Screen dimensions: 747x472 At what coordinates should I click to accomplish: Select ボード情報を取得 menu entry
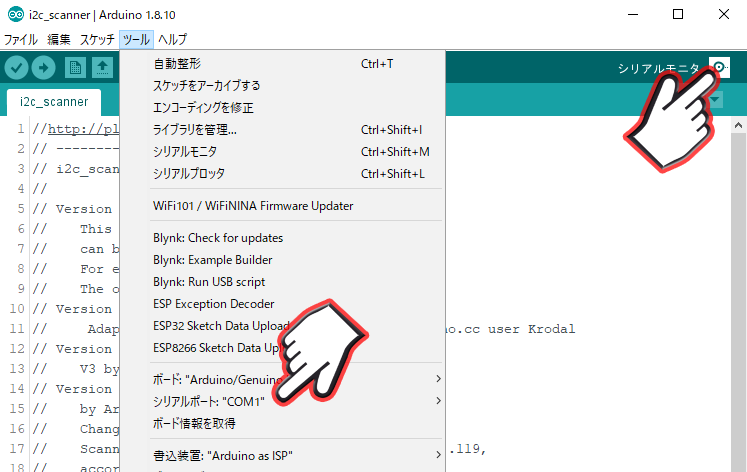click(282, 423)
